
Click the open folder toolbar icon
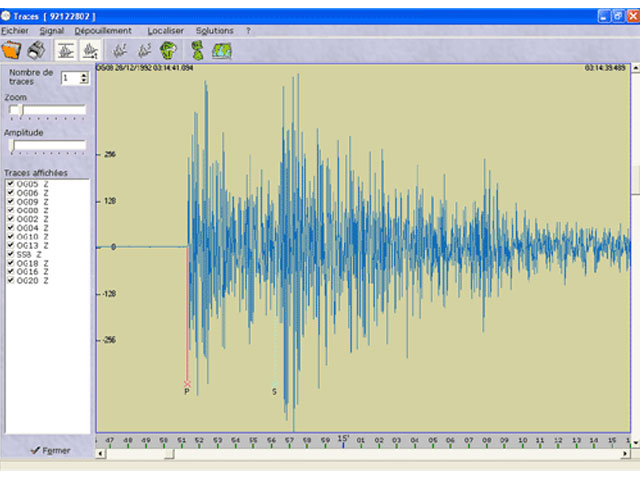13,50
